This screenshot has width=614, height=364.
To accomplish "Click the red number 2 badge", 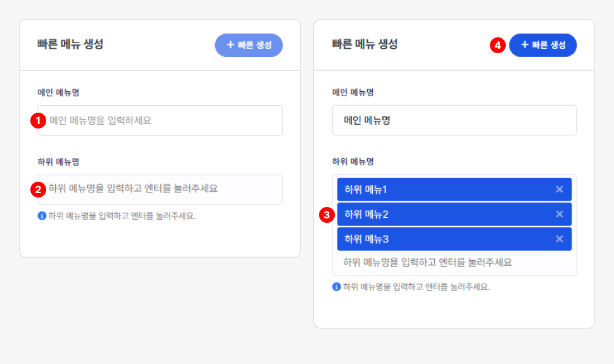I will pyautogui.click(x=39, y=189).
